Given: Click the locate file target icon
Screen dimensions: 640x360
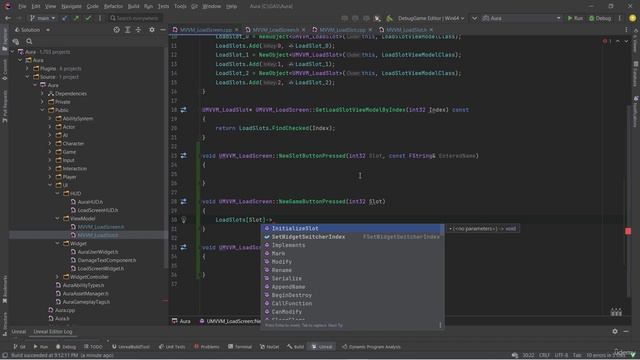Looking at the screenshot, I should coord(116,30).
